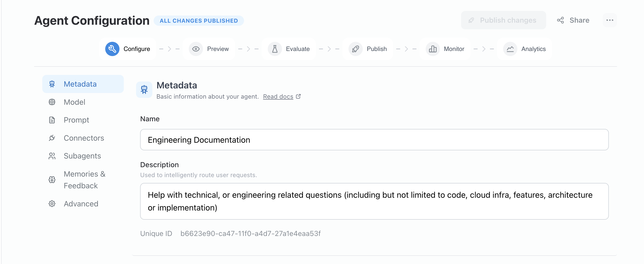This screenshot has width=644, height=264.
Task: Open the Read docs link
Action: (x=278, y=96)
